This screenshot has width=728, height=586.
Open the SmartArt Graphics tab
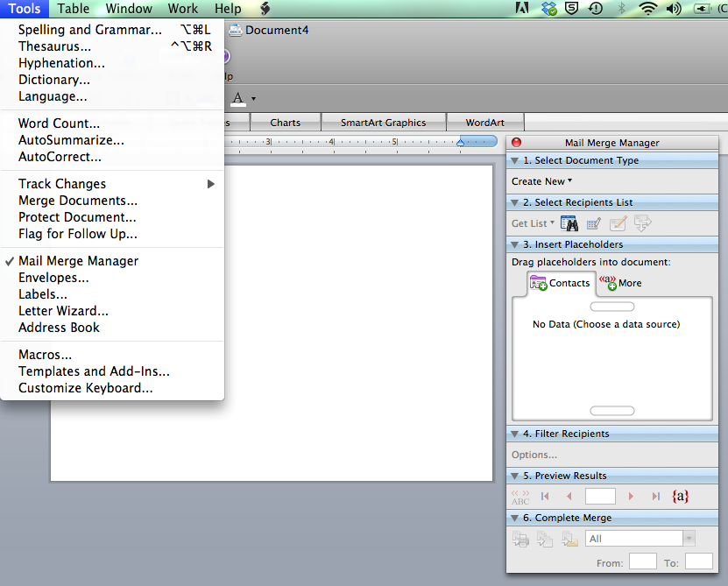pos(383,123)
